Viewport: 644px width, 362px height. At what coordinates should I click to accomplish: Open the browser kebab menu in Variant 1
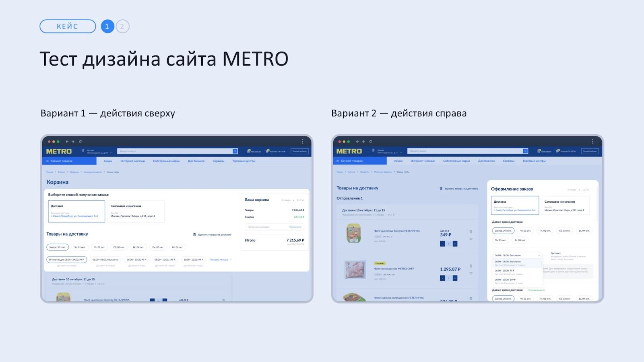(302, 142)
